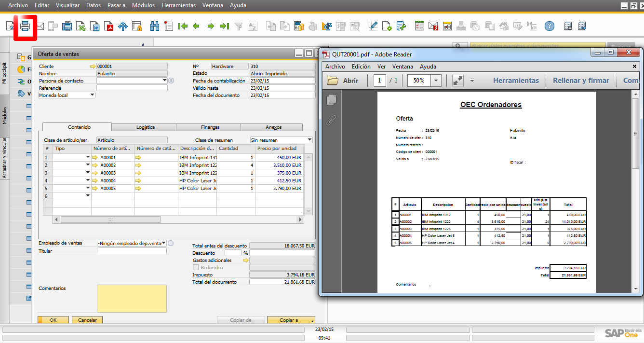This screenshot has height=343, width=644.
Task: Open attachments paperclip panel in Adobe Reader
Action: pyautogui.click(x=331, y=120)
